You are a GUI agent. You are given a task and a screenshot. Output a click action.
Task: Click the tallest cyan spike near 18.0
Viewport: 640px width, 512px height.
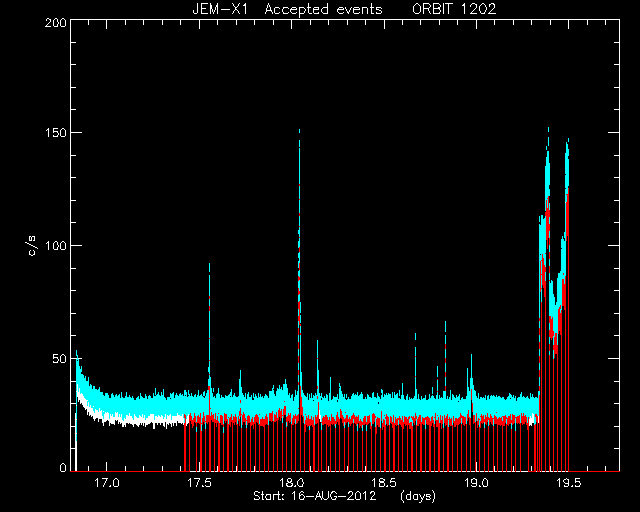[x=300, y=204]
